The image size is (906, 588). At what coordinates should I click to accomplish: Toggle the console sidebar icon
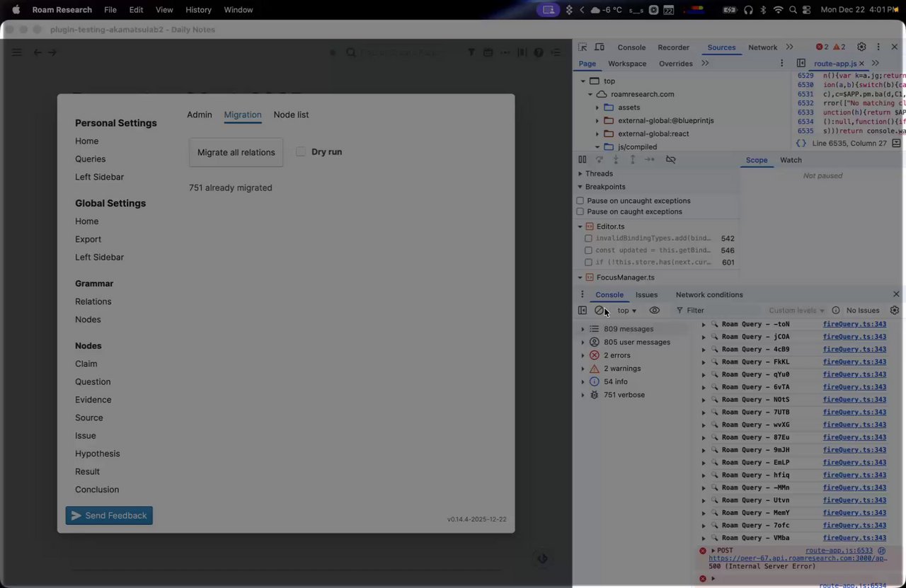583,311
